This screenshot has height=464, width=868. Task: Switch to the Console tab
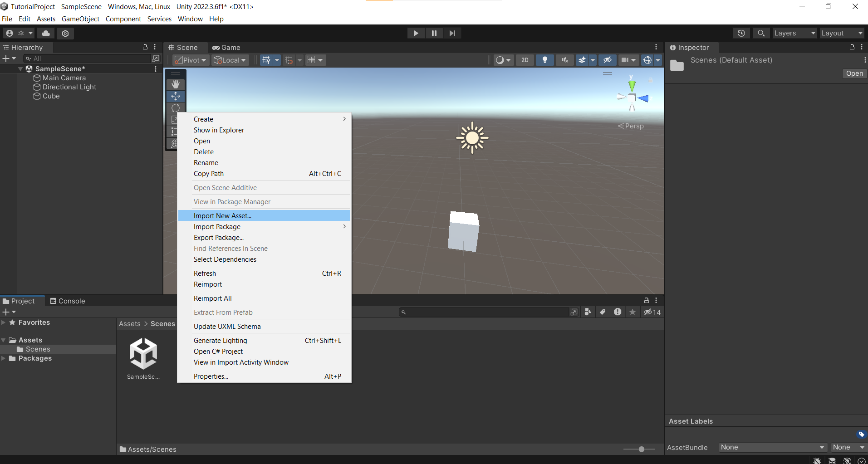(x=68, y=301)
